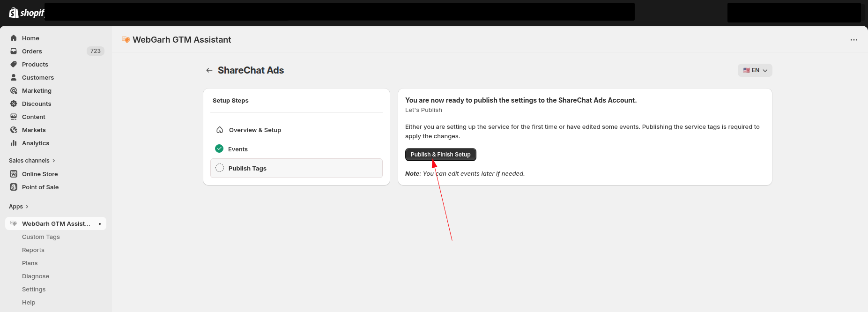Click the Online Store storefront icon
868x312 pixels.
pyautogui.click(x=14, y=174)
